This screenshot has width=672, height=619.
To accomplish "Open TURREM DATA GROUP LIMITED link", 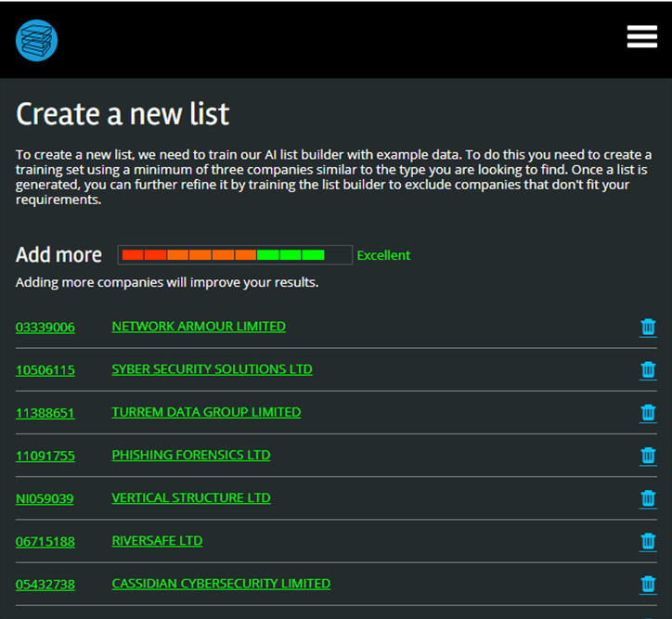I will click(x=206, y=412).
